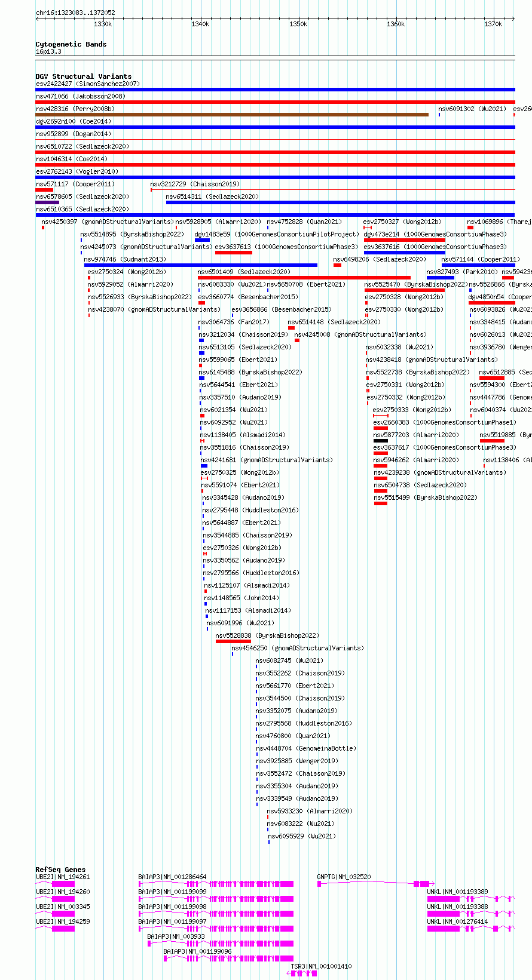Click the 16p13.3 band label
Image resolution: width=532 pixels, height=980 pixels.
[x=48, y=51]
